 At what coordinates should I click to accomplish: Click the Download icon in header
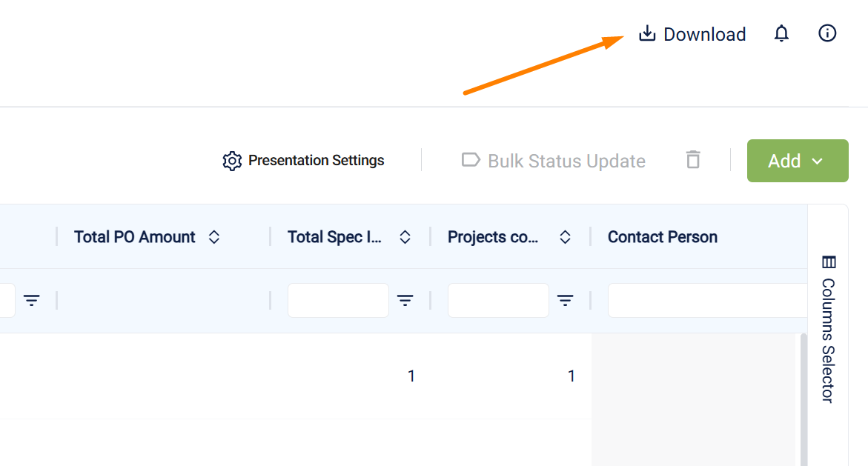pyautogui.click(x=647, y=34)
